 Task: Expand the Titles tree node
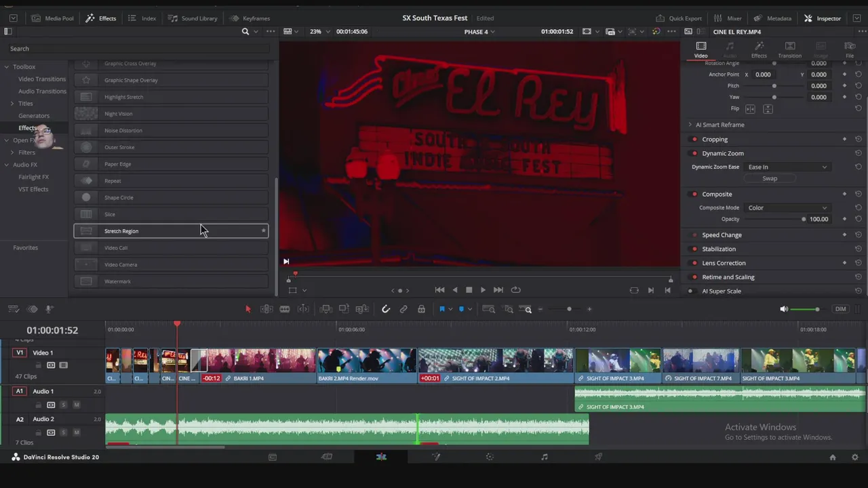pyautogui.click(x=12, y=104)
